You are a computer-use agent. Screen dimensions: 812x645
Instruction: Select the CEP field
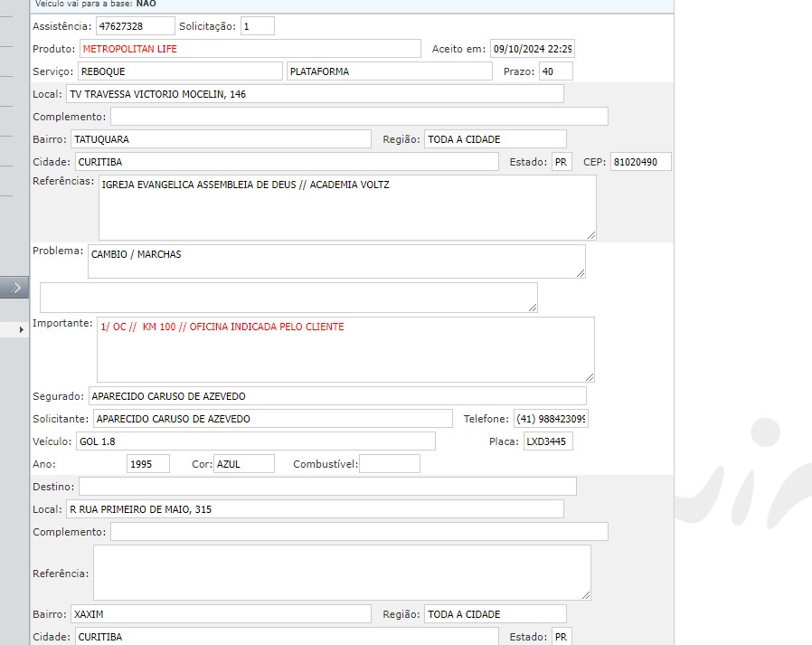(x=640, y=162)
